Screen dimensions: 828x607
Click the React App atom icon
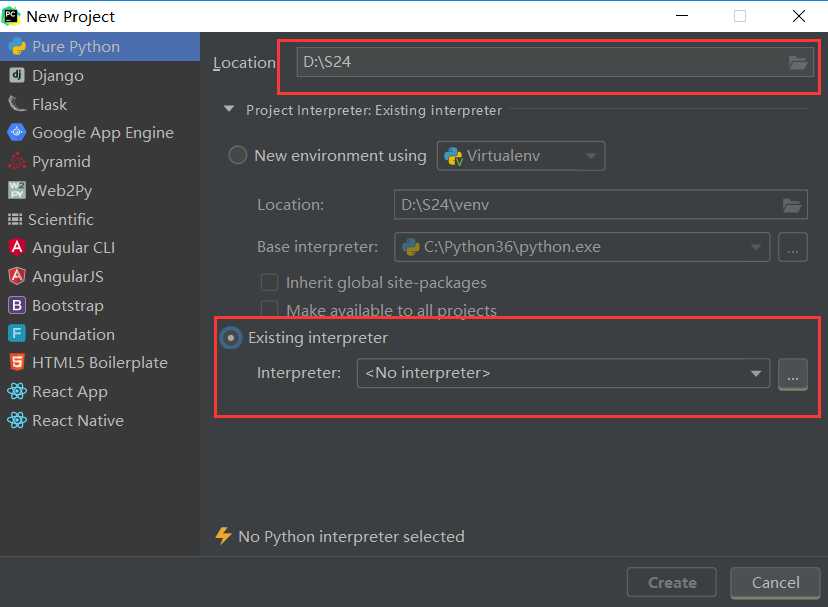[x=17, y=391]
